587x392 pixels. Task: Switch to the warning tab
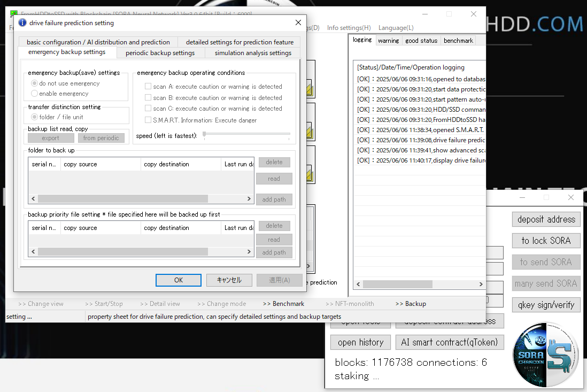pos(389,41)
